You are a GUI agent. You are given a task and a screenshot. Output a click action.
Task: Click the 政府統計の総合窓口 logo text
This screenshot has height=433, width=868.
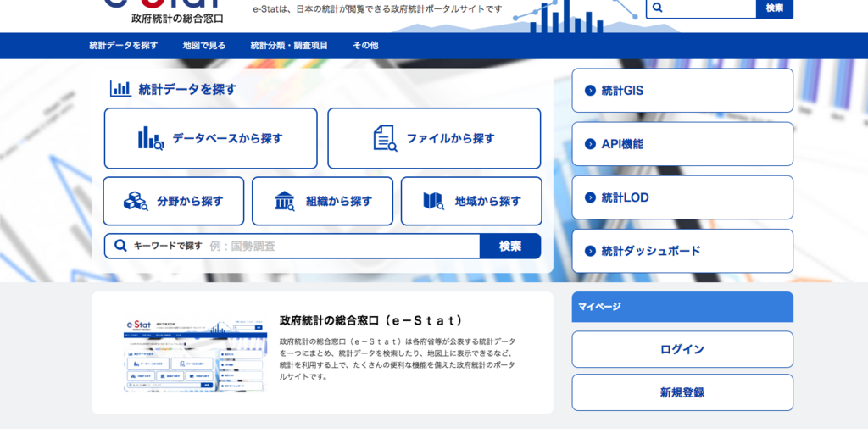(178, 19)
